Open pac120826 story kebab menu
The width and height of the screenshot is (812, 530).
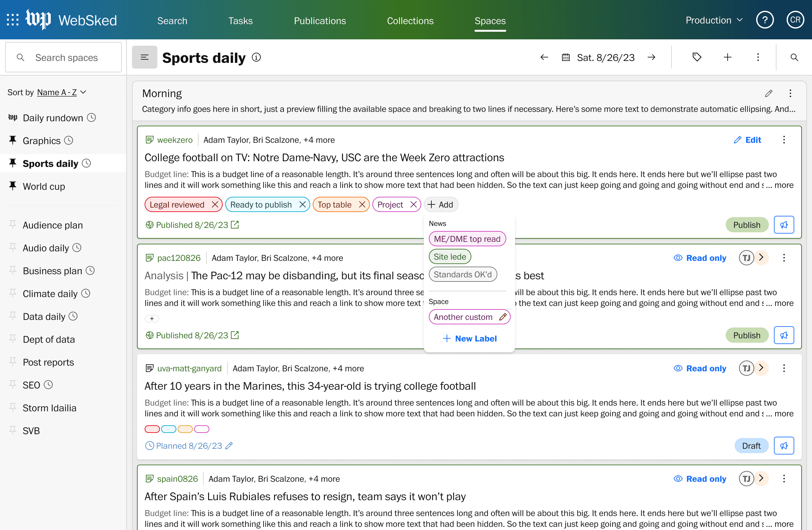(x=784, y=258)
